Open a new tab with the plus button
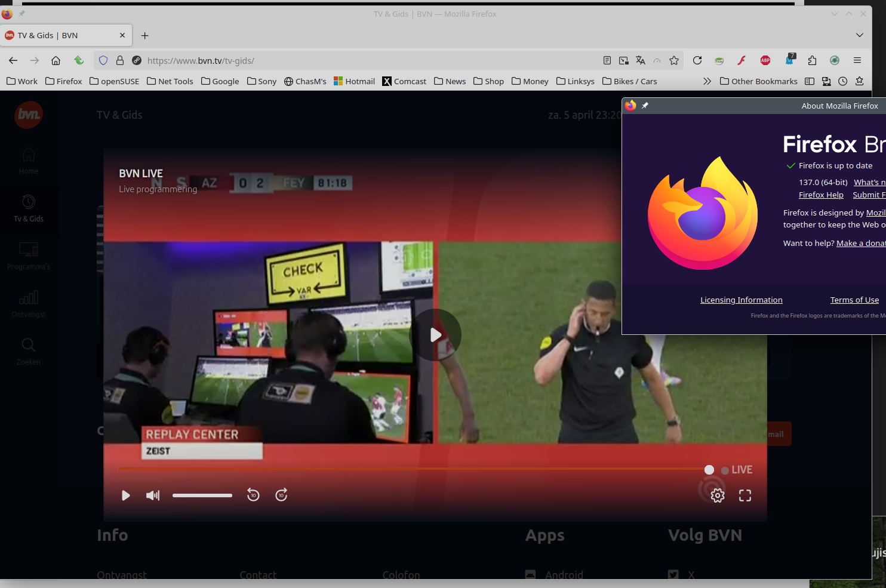 144,35
